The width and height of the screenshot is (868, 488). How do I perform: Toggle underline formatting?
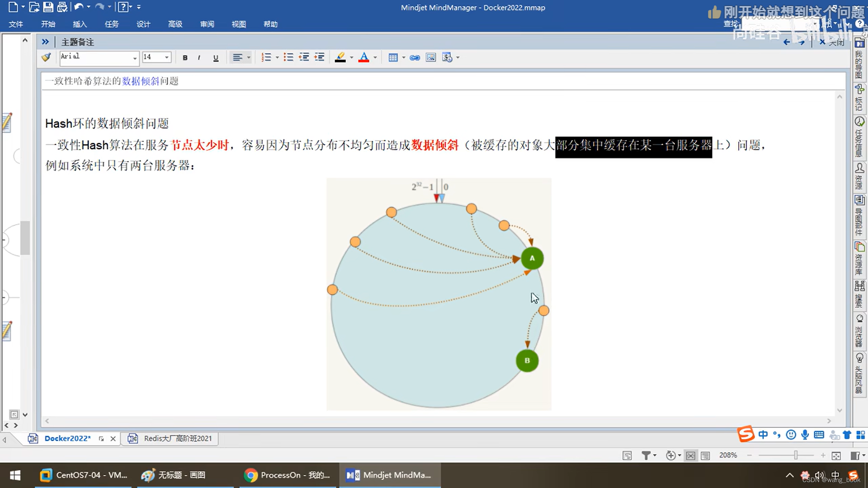pyautogui.click(x=216, y=58)
